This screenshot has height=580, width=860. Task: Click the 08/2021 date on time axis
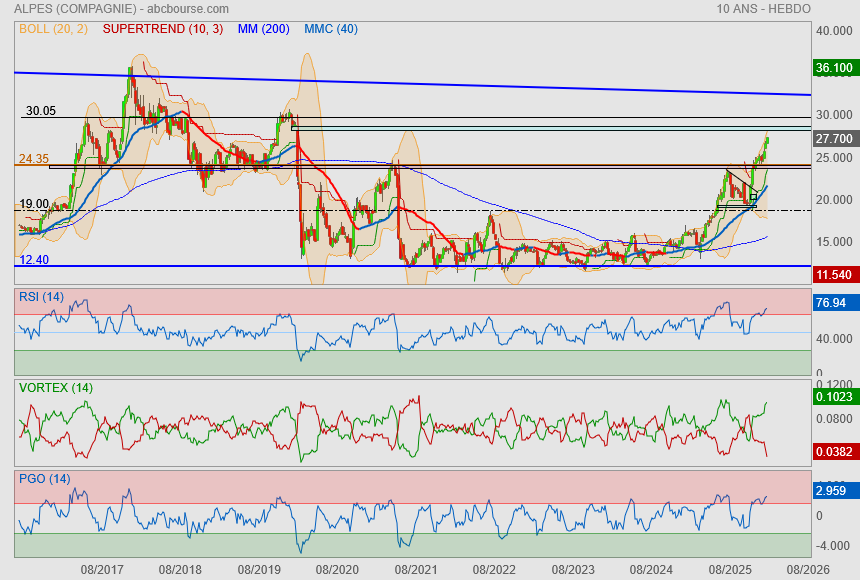(415, 569)
